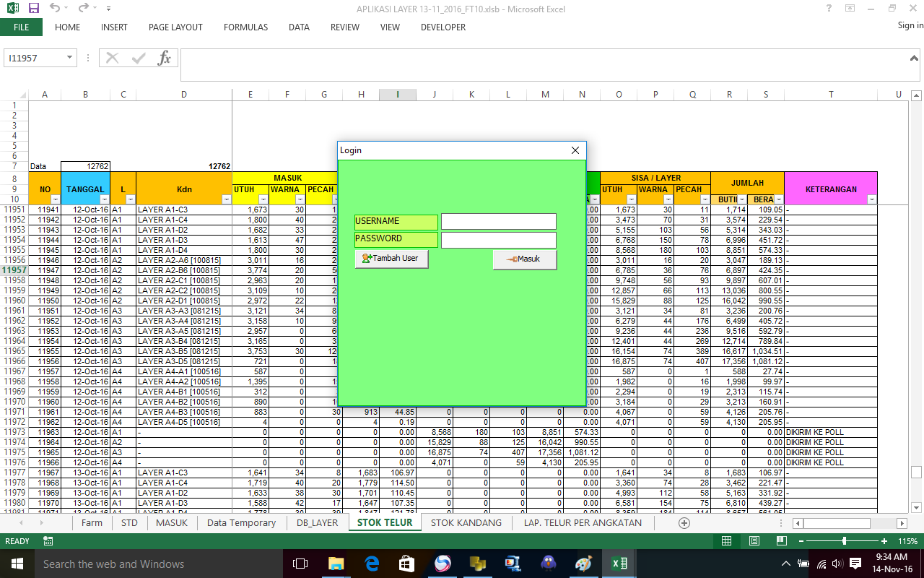Click inside the PASSWORD input field
924x578 pixels.
(498, 239)
